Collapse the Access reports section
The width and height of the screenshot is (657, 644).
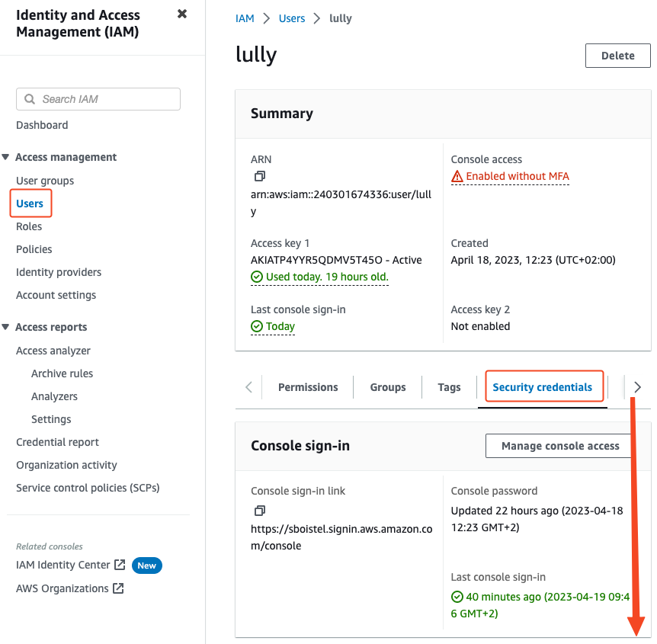point(6,327)
